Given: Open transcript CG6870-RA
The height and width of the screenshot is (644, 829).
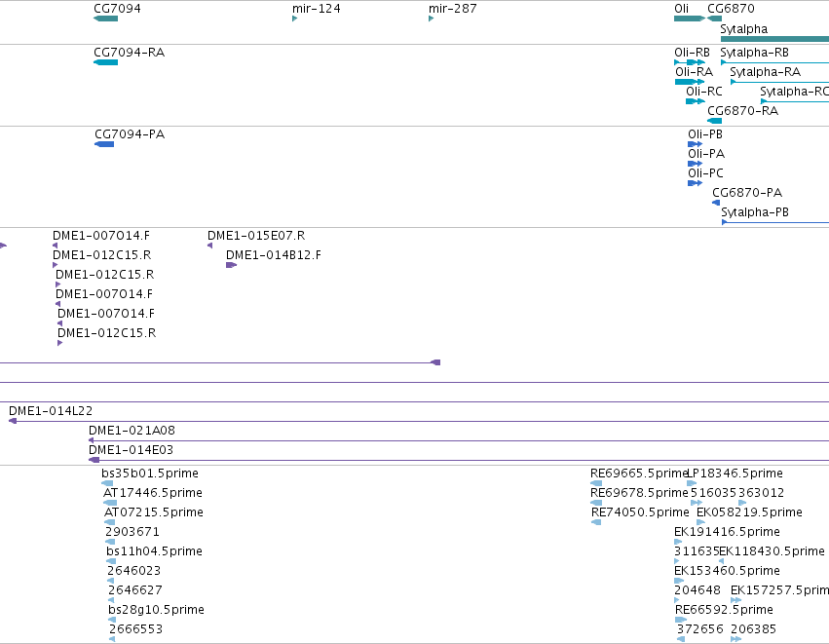Looking at the screenshot, I should click(714, 121).
